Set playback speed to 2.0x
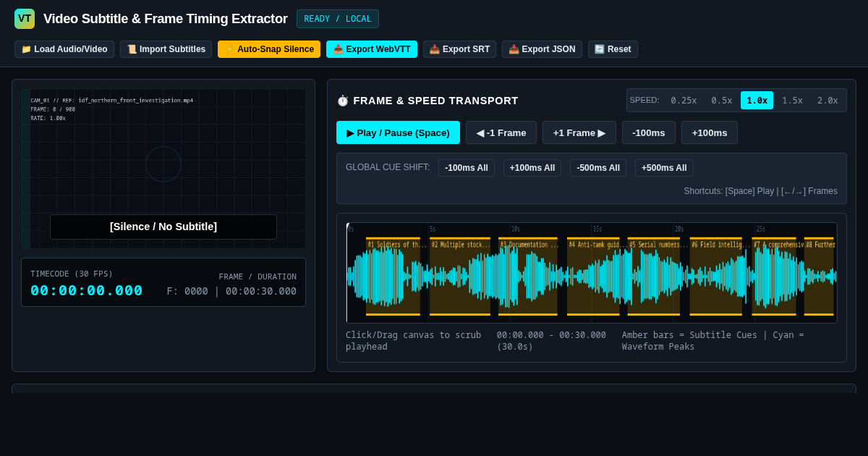 [x=827, y=101]
